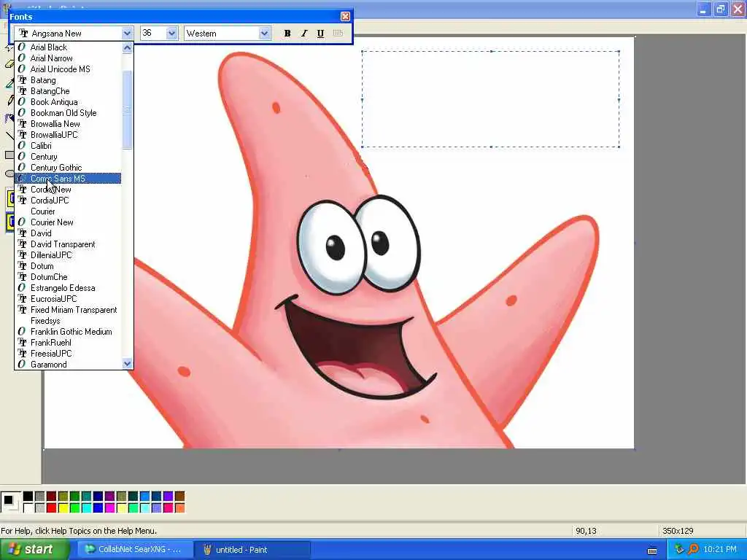Select CordiaUPC font

[68, 201]
